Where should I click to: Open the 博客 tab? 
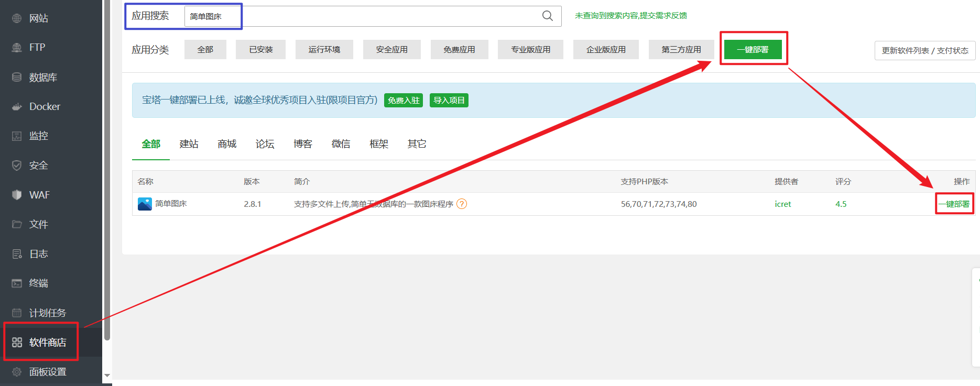tap(302, 144)
